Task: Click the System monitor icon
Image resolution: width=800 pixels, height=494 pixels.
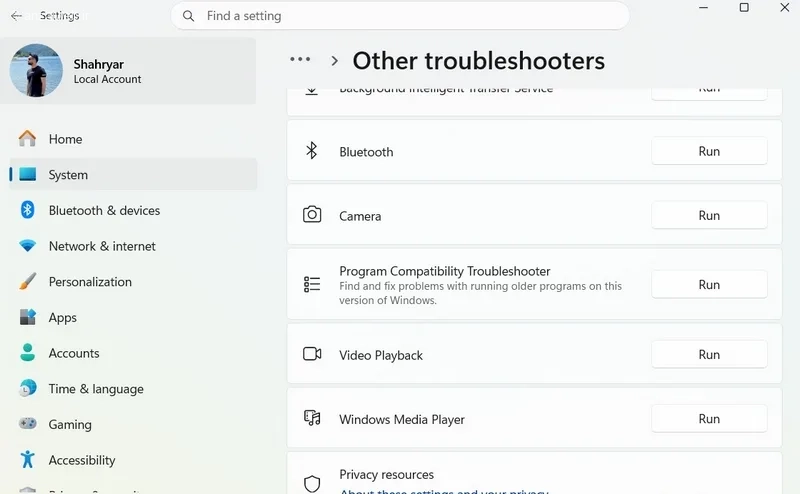Action: 28,175
